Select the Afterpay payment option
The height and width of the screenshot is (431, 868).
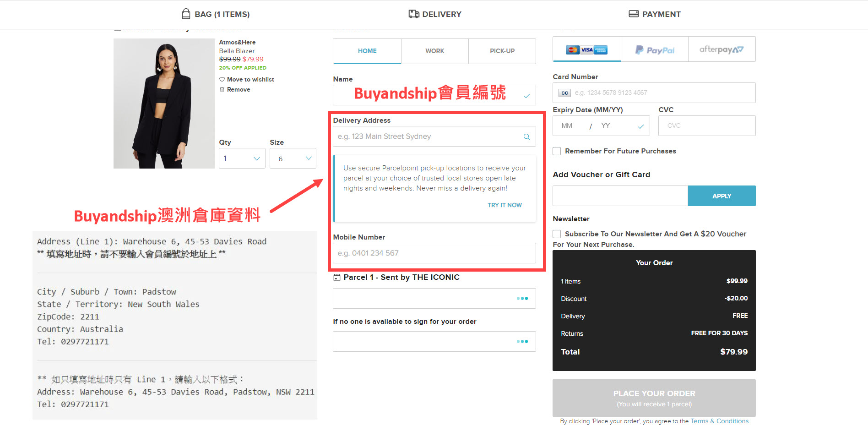(x=722, y=49)
